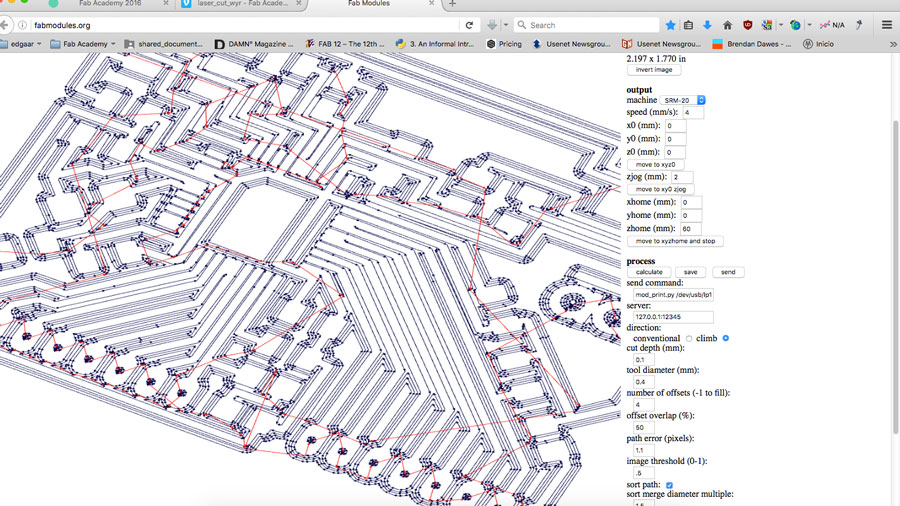Switch to the Fab Academy 2016 tab
This screenshot has width=900, height=506.
(109, 3)
